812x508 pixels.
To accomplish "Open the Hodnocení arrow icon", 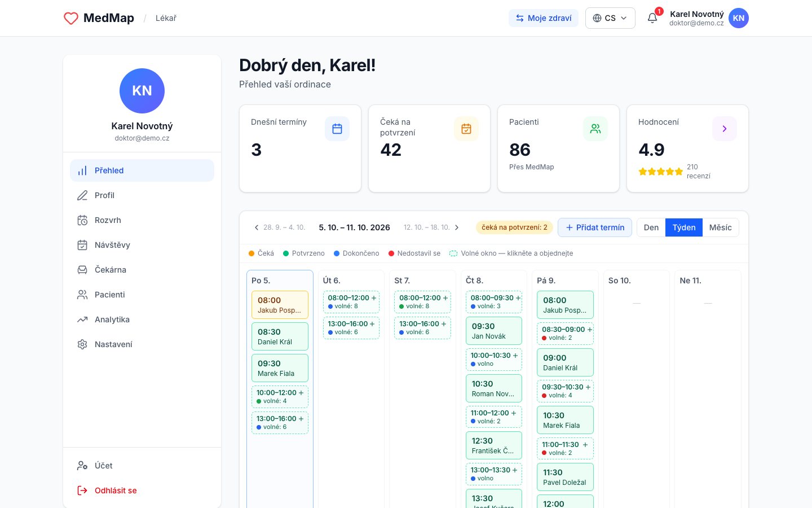I will click(725, 129).
